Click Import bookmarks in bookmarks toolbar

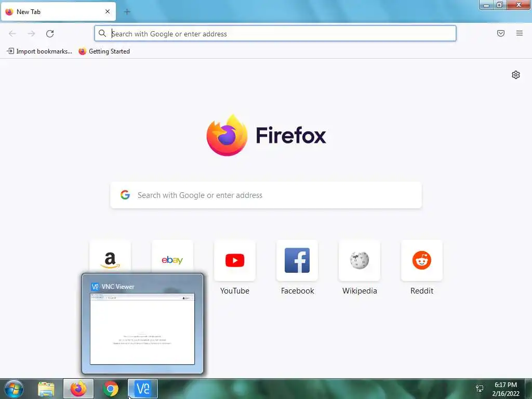[x=39, y=51]
